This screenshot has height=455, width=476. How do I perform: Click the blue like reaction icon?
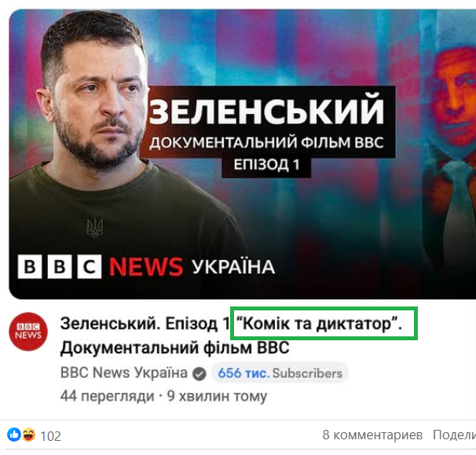(13, 435)
